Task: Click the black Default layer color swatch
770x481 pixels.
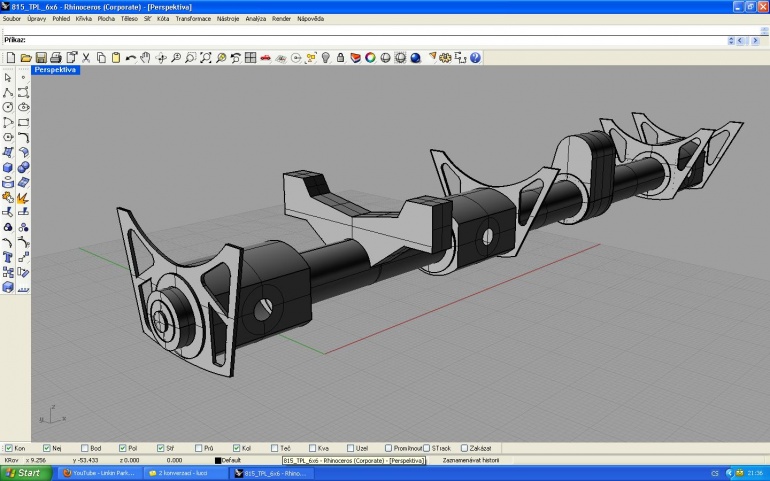Action: point(218,460)
